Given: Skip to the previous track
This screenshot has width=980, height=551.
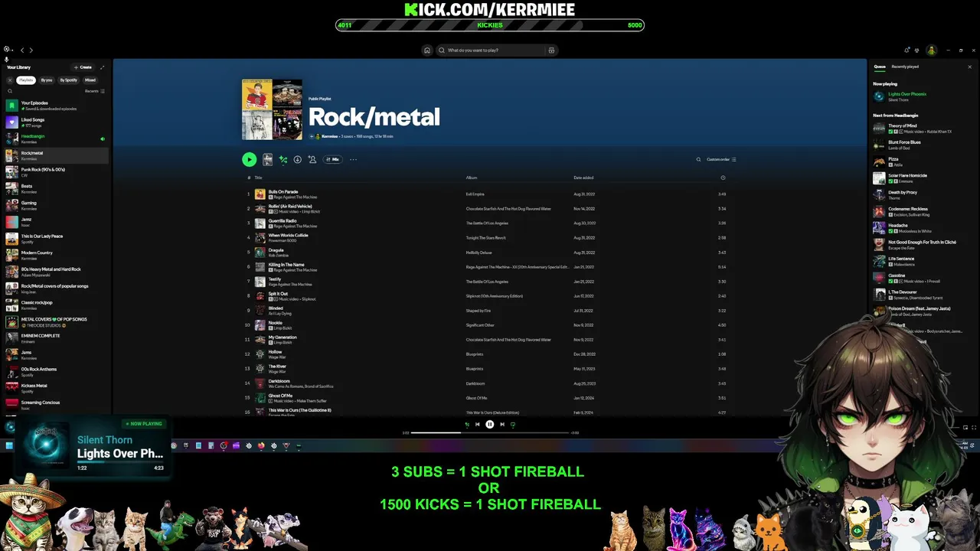Looking at the screenshot, I should (x=477, y=425).
